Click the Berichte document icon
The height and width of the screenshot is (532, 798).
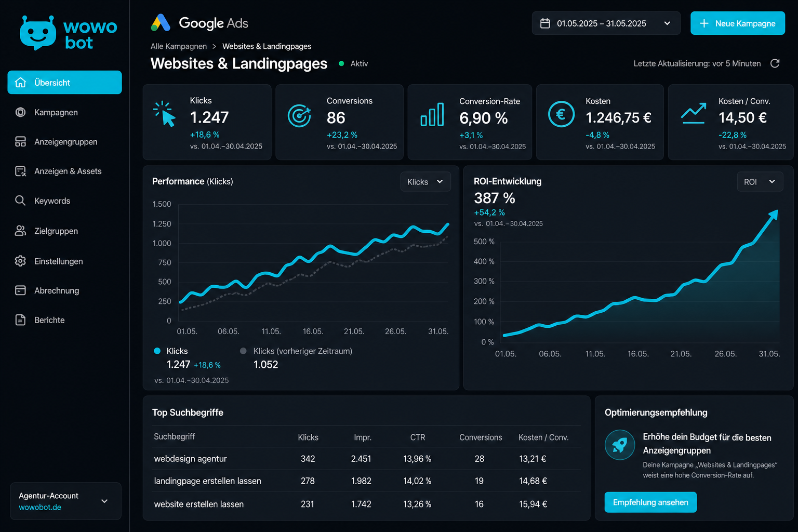coord(20,320)
